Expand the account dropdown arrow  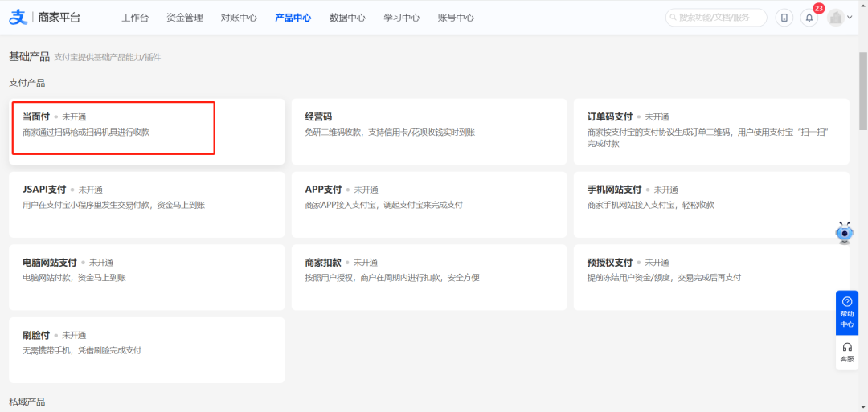[x=850, y=18]
